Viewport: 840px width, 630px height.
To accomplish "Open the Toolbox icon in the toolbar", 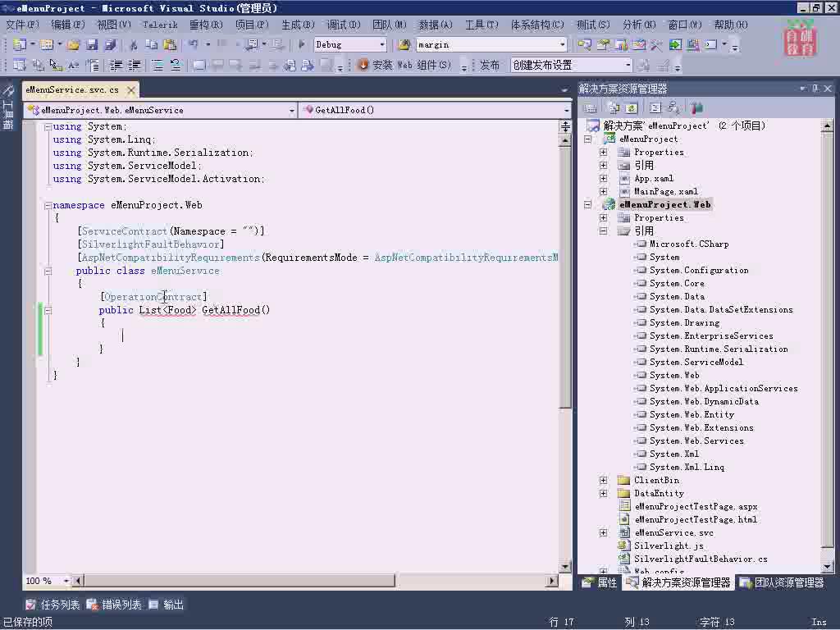I will [657, 44].
